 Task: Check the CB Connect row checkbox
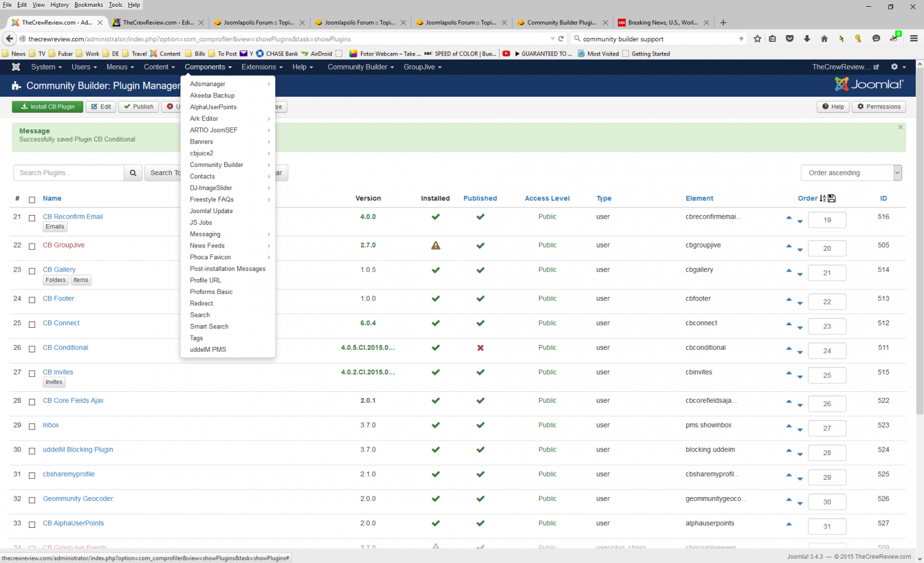pos(32,325)
